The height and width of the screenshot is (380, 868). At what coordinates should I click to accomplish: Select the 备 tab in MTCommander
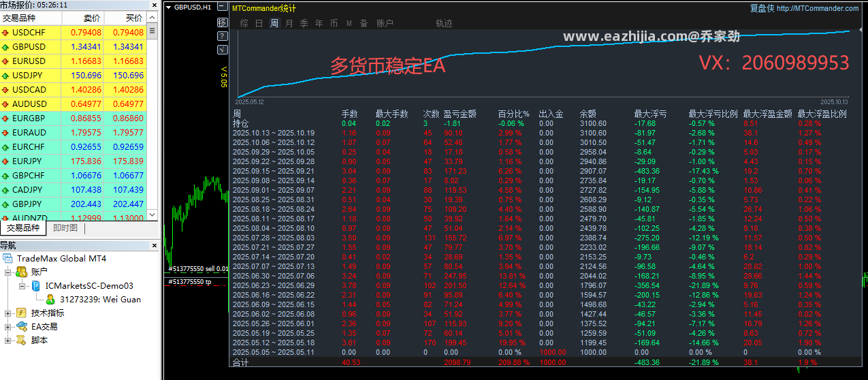(x=364, y=23)
